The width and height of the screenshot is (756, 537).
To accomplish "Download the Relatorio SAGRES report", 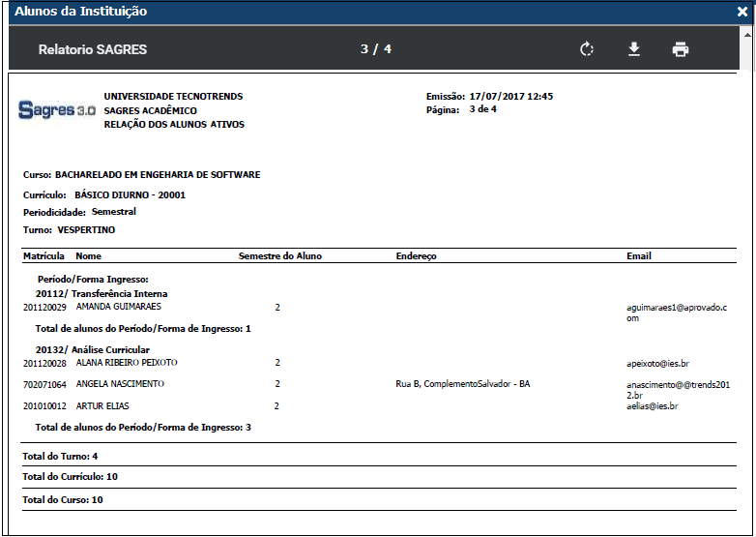I will [634, 49].
